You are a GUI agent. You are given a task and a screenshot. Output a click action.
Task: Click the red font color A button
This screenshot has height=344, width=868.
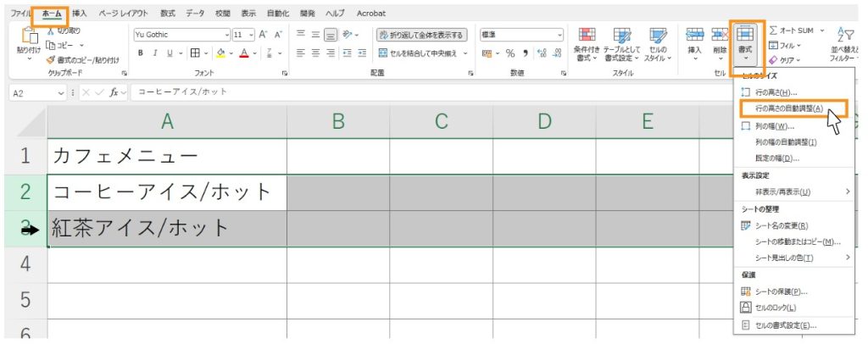click(244, 53)
